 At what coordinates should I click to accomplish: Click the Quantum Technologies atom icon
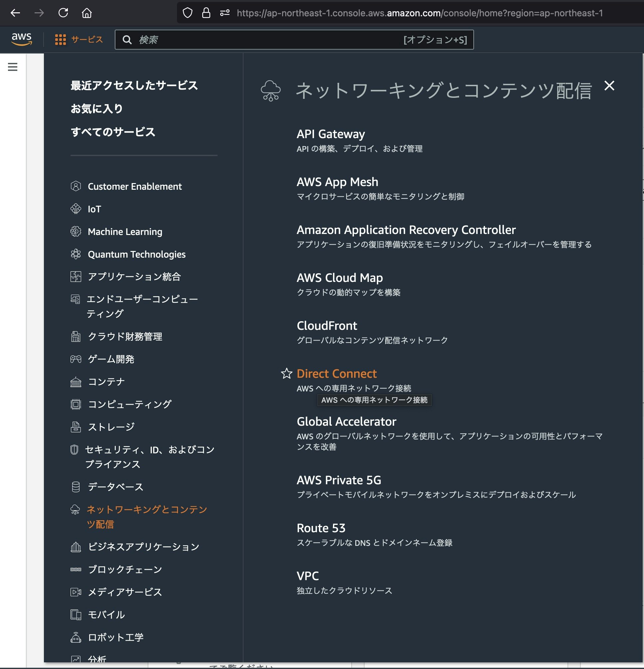[76, 254]
